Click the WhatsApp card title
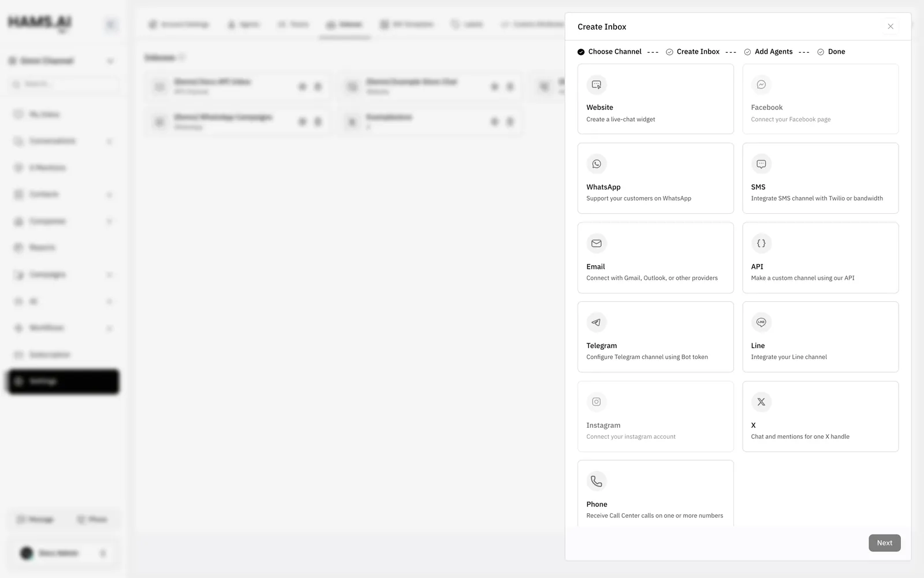 pyautogui.click(x=603, y=187)
